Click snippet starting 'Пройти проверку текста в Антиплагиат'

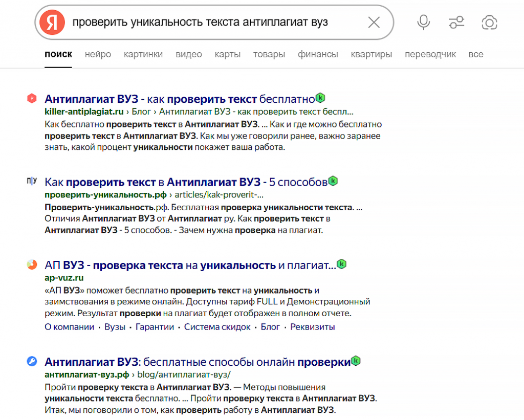(211, 399)
